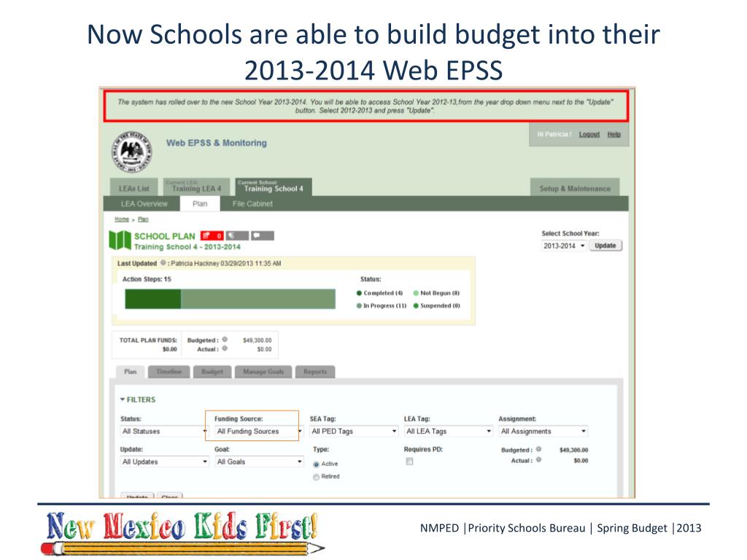Select the Retired type radio button
The width and height of the screenshot is (747, 560).
point(316,477)
